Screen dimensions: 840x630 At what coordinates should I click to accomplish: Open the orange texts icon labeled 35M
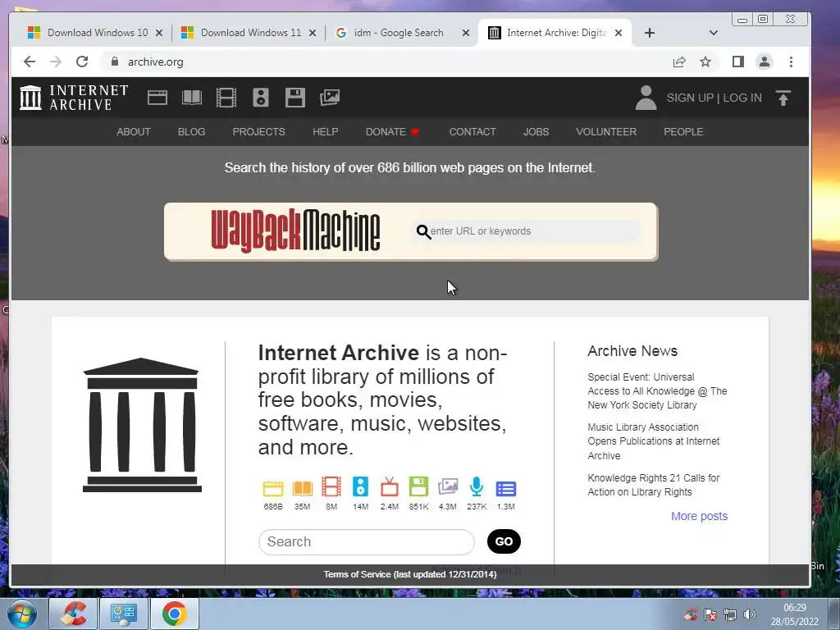302,488
